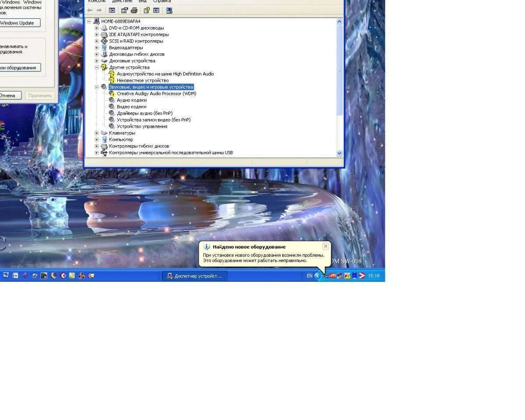Click the first quick launch icon on taskbar

coord(6,276)
